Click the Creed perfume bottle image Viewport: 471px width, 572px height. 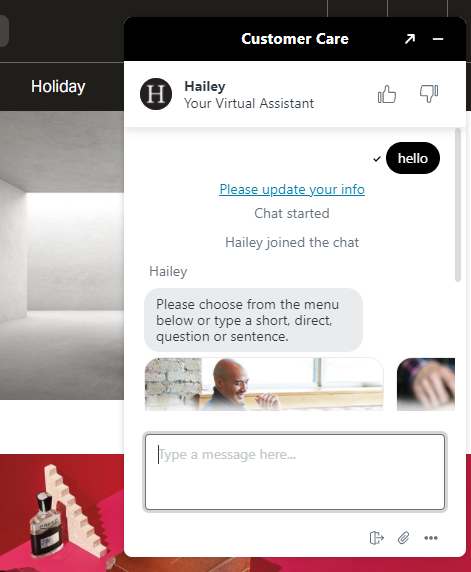(45, 524)
